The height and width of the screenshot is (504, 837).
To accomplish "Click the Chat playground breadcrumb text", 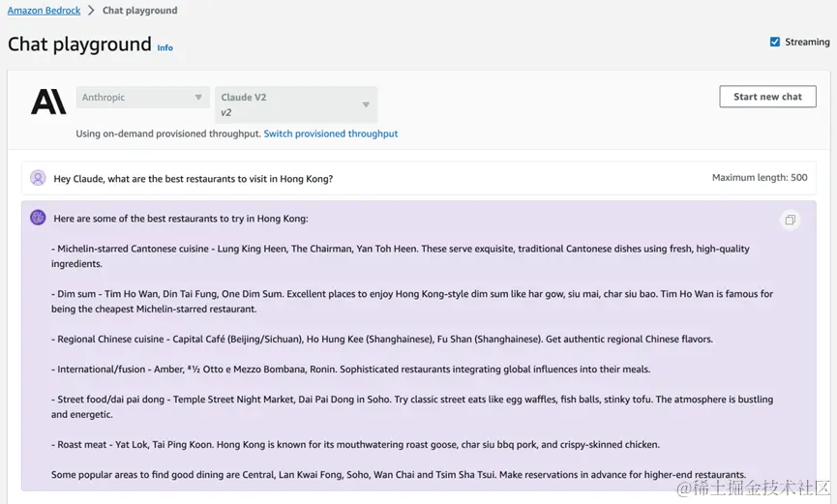I will (x=140, y=10).
